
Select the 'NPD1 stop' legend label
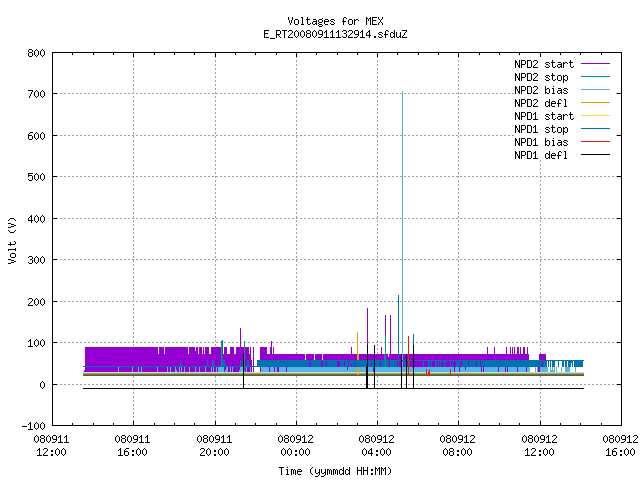point(541,129)
